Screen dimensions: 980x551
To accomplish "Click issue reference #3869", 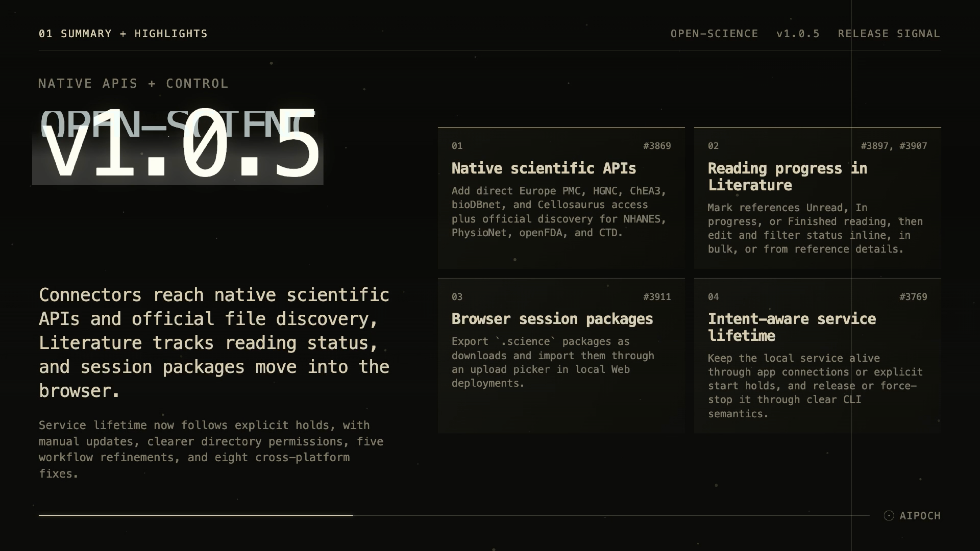I will tap(657, 146).
